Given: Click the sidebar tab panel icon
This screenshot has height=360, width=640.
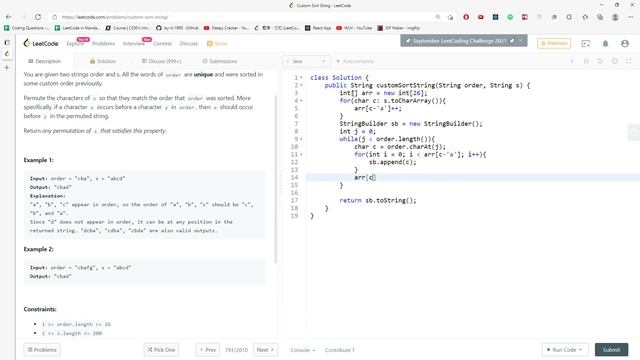Looking at the screenshot, I should [x=7, y=42].
